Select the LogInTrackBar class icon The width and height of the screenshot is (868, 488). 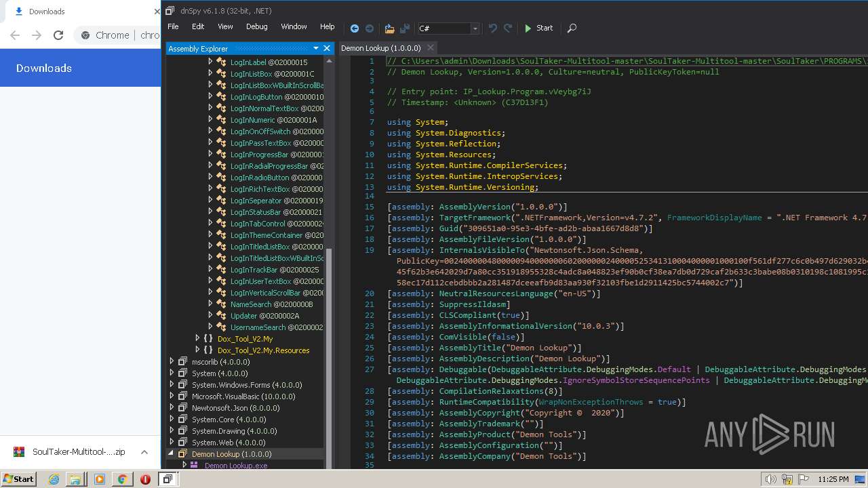221,269
